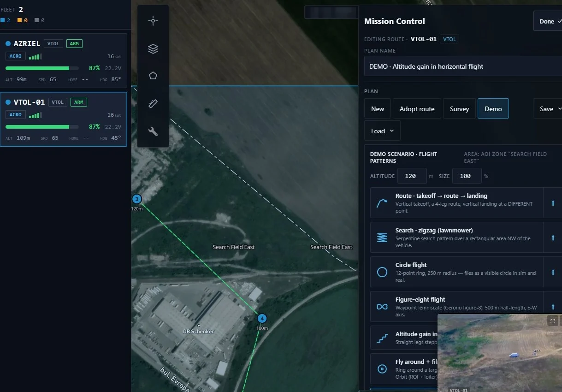562x392 pixels.
Task: Click the zigzag lawnmower pattern icon
Action: click(x=382, y=238)
